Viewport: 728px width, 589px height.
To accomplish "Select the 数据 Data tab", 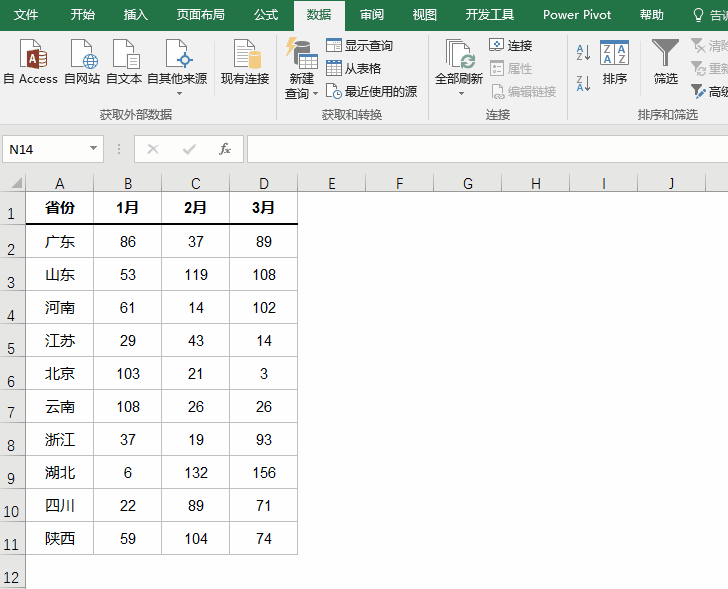I will (x=319, y=15).
